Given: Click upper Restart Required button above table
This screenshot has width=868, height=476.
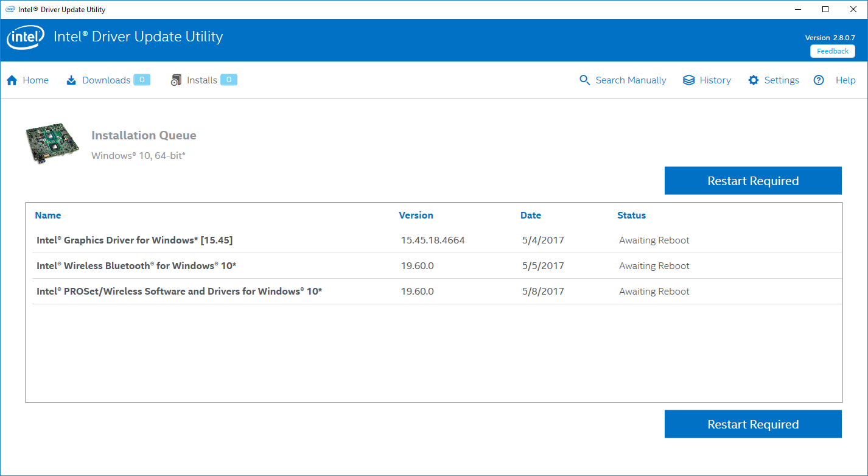Looking at the screenshot, I should 753,181.
